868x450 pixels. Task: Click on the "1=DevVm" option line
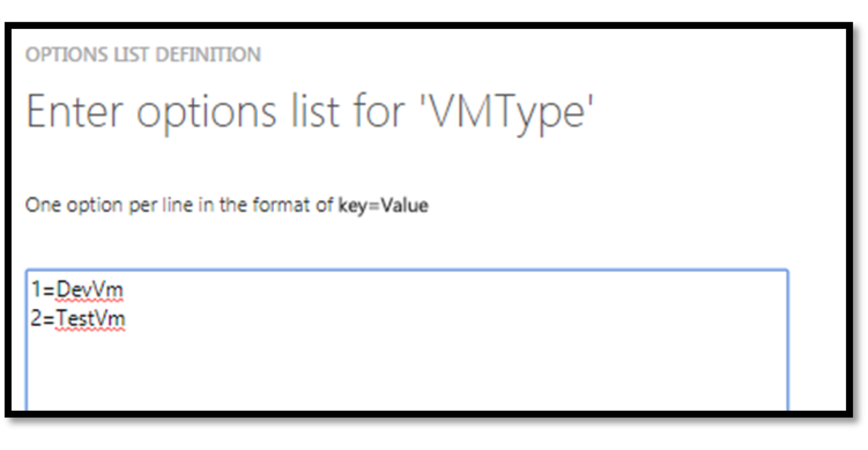(x=77, y=289)
